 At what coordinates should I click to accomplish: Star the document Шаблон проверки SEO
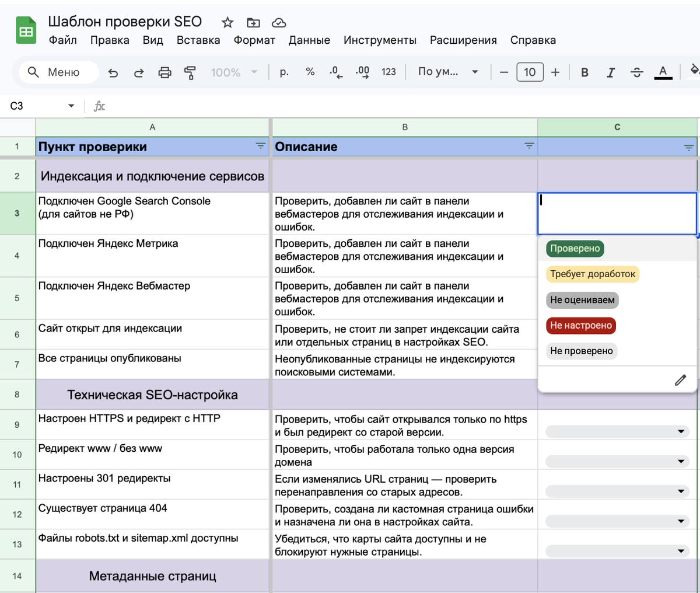pos(228,22)
